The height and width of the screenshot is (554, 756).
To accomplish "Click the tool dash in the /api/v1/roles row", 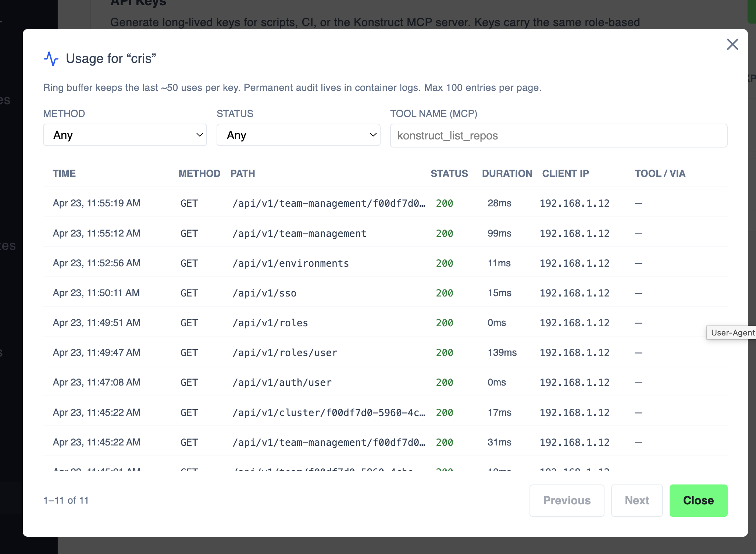I will click(638, 323).
